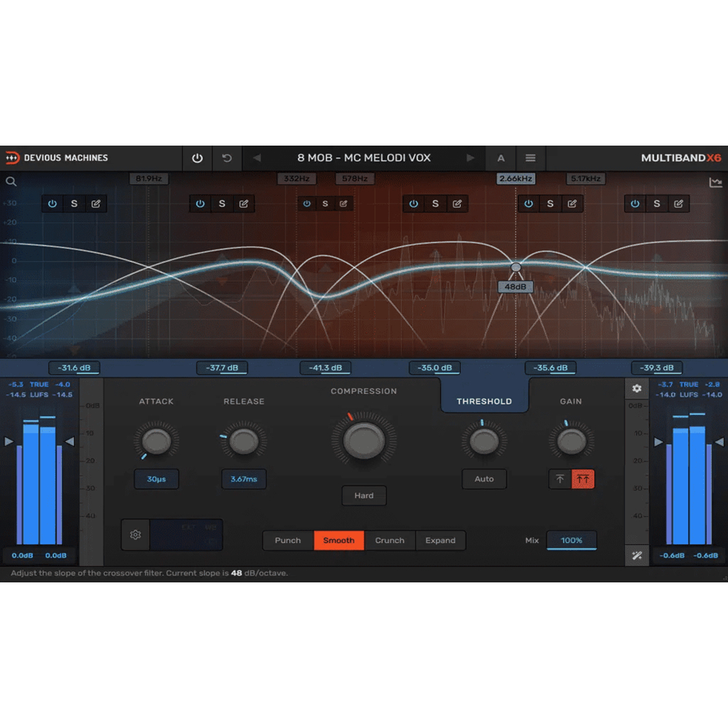Click the magnifier zoom icon
The height and width of the screenshot is (728, 728).
click(x=11, y=182)
